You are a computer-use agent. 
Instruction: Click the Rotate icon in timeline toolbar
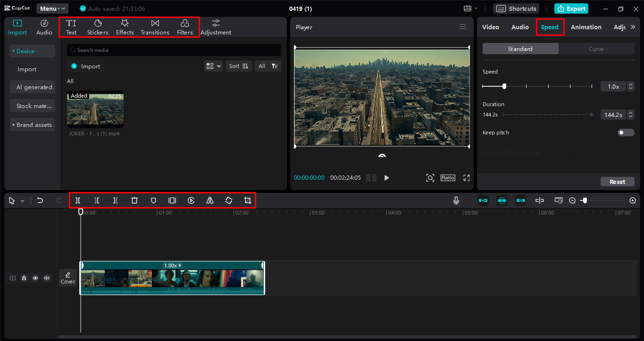click(228, 200)
